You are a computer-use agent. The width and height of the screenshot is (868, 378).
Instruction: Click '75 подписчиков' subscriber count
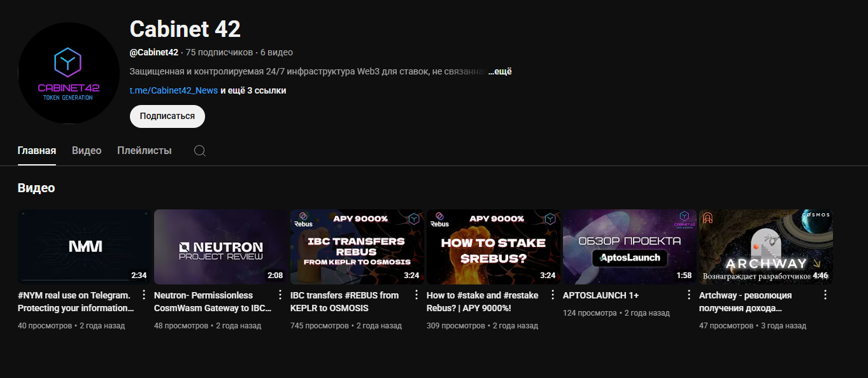pos(220,52)
